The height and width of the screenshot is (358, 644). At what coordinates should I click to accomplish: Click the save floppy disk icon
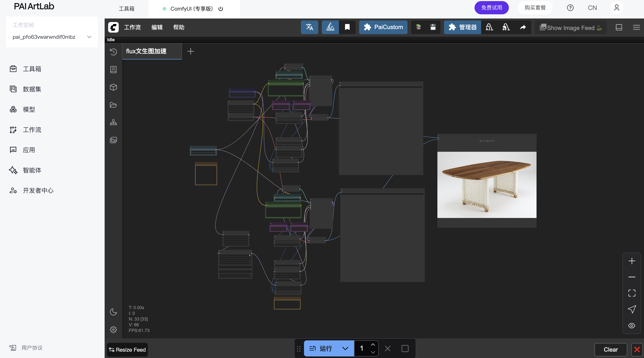(x=433, y=27)
